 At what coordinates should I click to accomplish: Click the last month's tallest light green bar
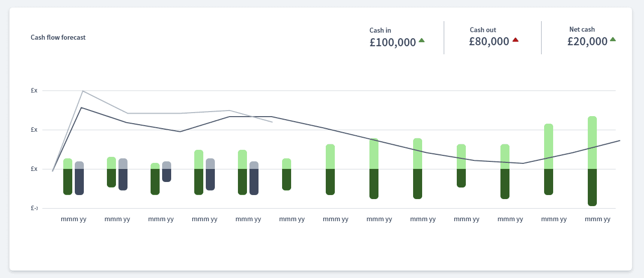coord(592,143)
